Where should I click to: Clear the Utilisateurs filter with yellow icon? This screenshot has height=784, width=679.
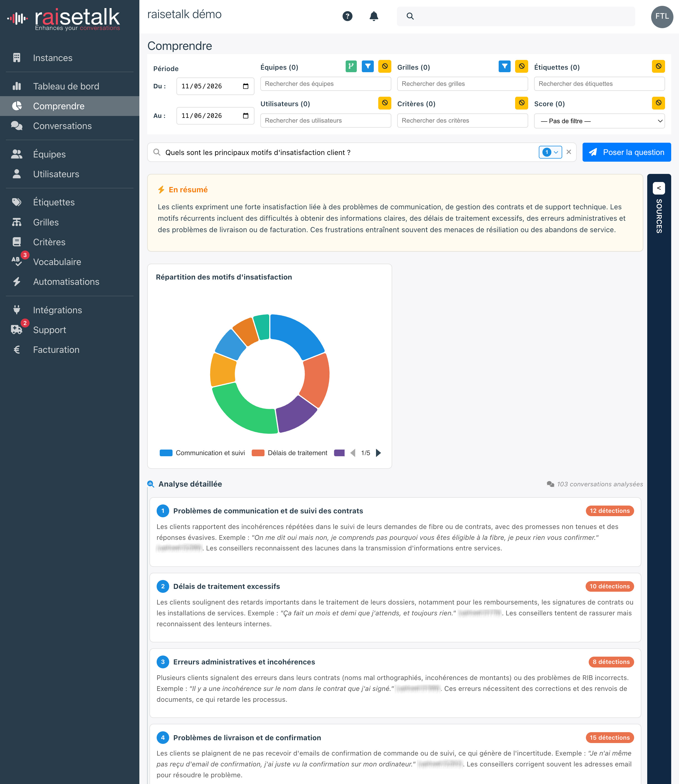tap(385, 103)
